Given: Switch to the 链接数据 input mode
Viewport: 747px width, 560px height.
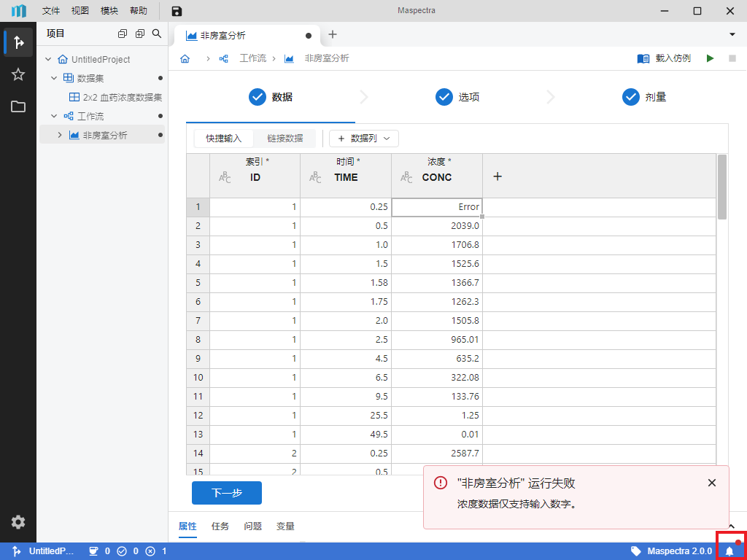Looking at the screenshot, I should [x=285, y=139].
